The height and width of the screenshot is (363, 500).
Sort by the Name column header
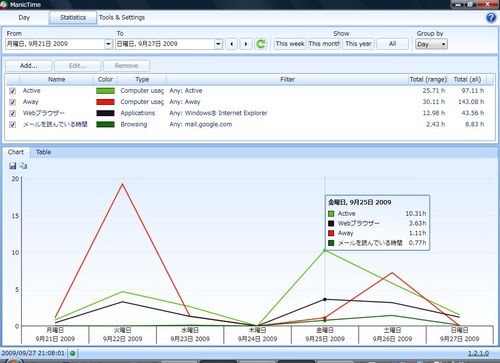pyautogui.click(x=56, y=79)
